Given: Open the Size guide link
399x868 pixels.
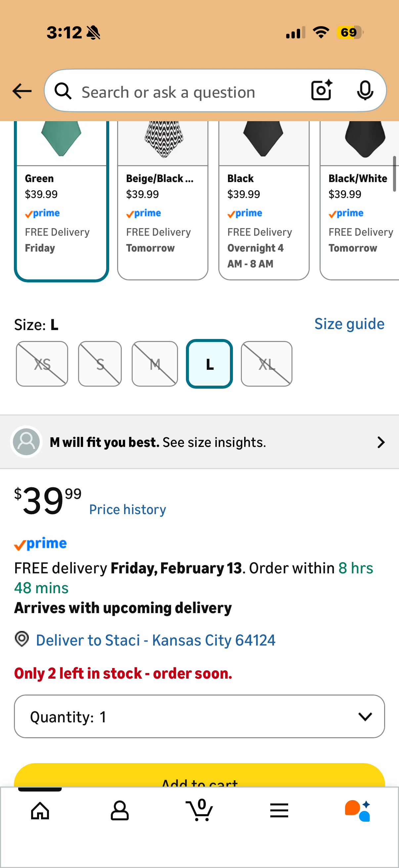Looking at the screenshot, I should [x=349, y=324].
